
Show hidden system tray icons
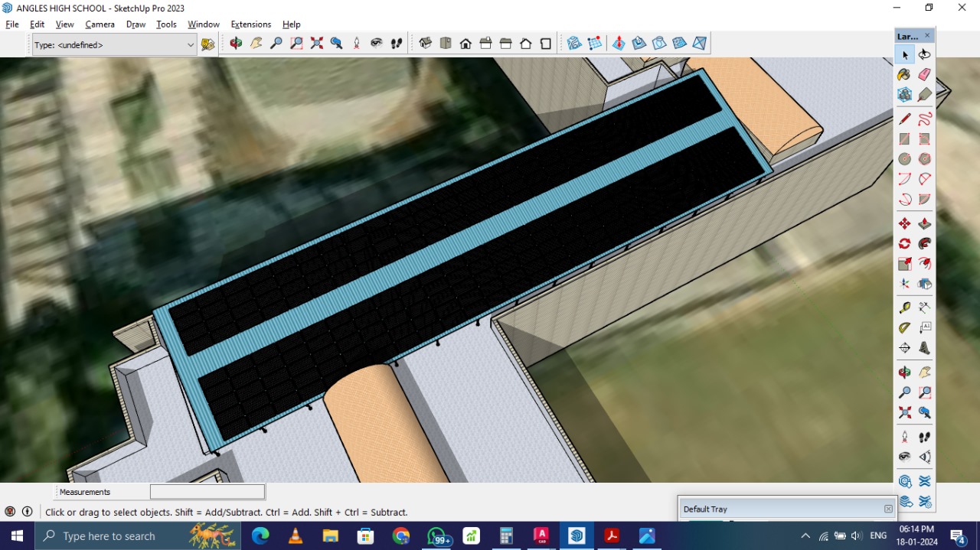pos(805,535)
